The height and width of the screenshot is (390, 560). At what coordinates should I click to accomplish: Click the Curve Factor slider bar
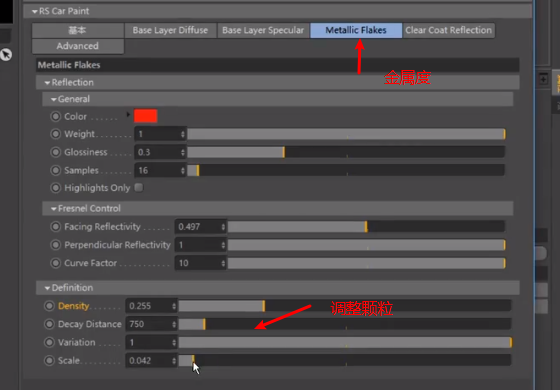pyautogui.click(x=366, y=263)
